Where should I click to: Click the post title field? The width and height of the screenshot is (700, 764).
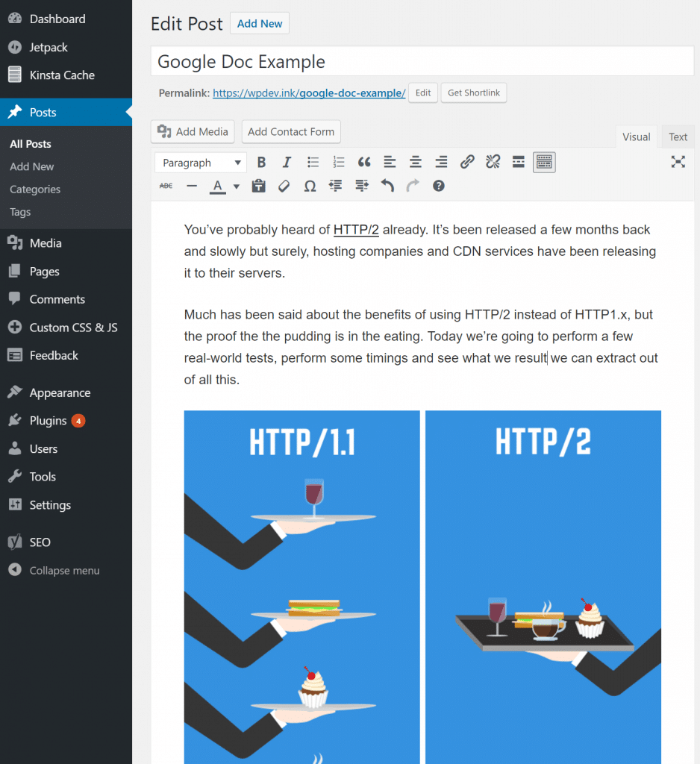click(x=422, y=61)
